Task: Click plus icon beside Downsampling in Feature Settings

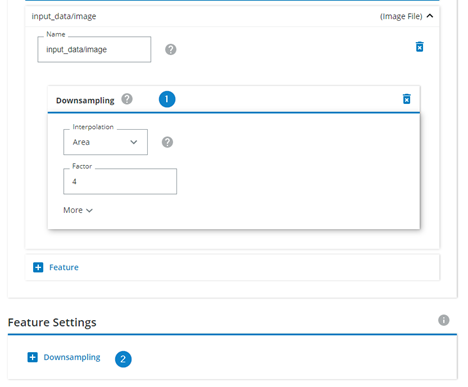Action: (32, 357)
